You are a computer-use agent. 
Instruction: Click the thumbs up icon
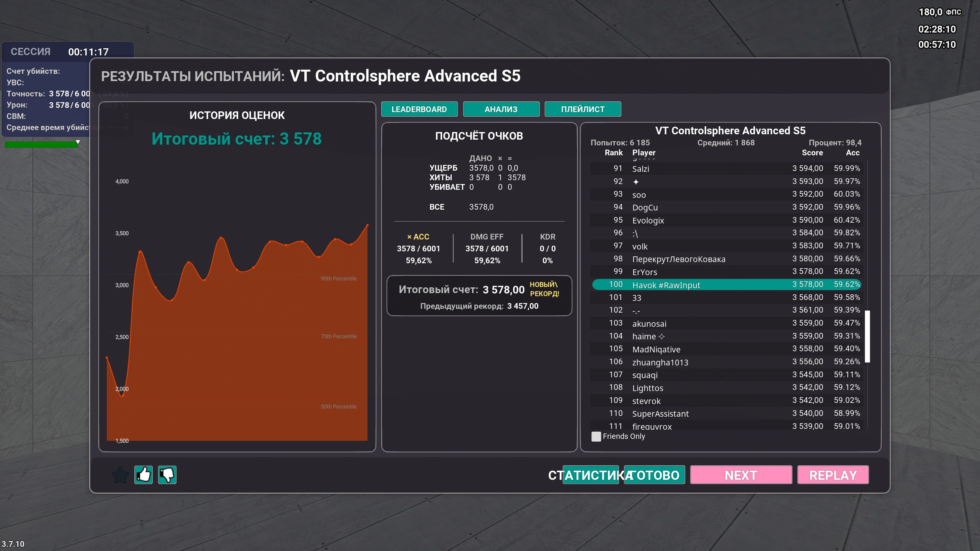pos(144,475)
